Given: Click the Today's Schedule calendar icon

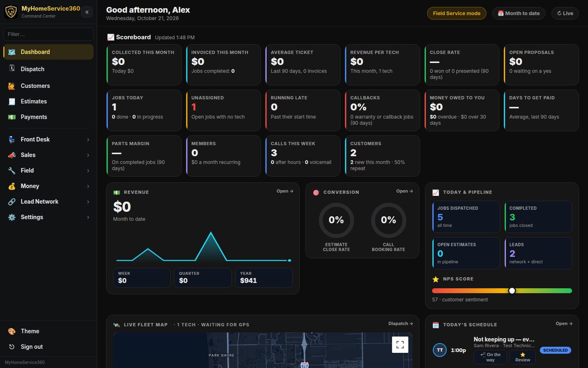Looking at the screenshot, I should click(435, 325).
